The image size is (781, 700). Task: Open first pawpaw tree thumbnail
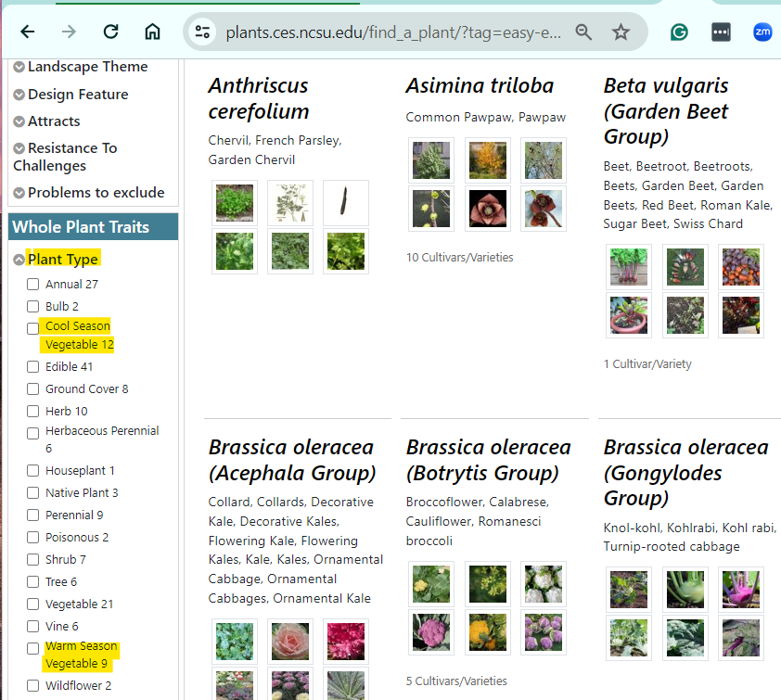tap(431, 160)
